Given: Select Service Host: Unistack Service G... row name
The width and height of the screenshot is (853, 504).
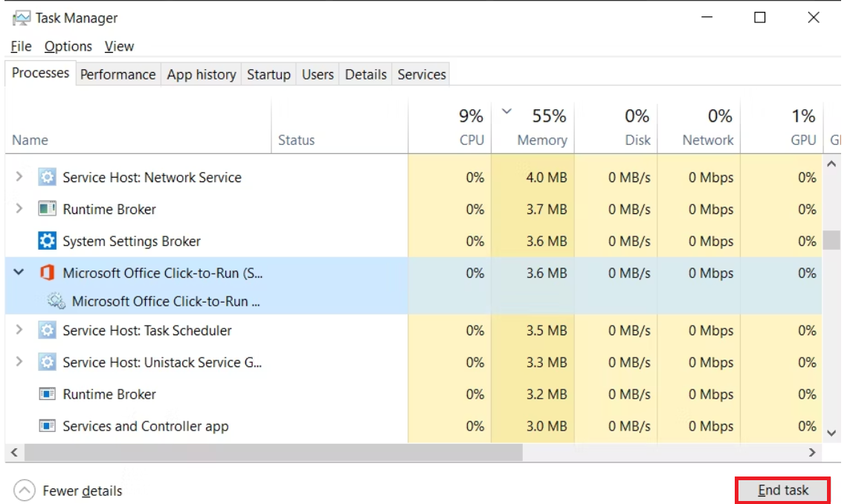Looking at the screenshot, I should click(162, 362).
